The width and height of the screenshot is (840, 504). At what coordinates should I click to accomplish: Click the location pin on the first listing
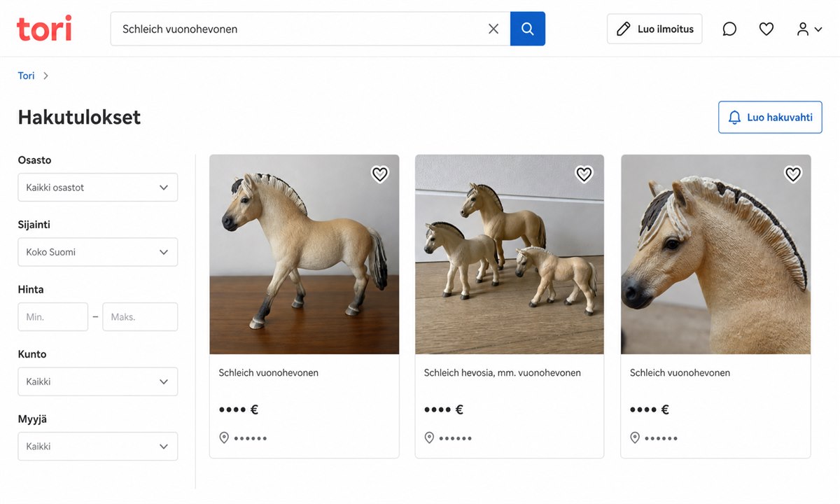pyautogui.click(x=224, y=437)
